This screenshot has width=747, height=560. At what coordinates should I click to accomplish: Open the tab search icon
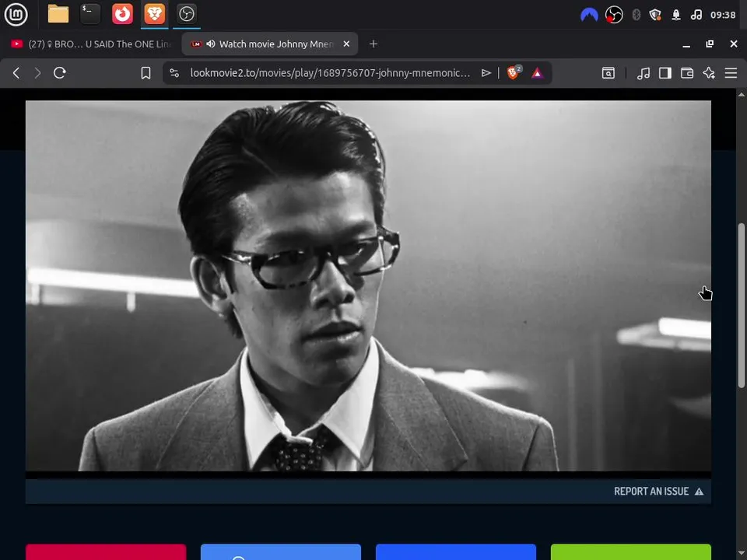click(608, 73)
